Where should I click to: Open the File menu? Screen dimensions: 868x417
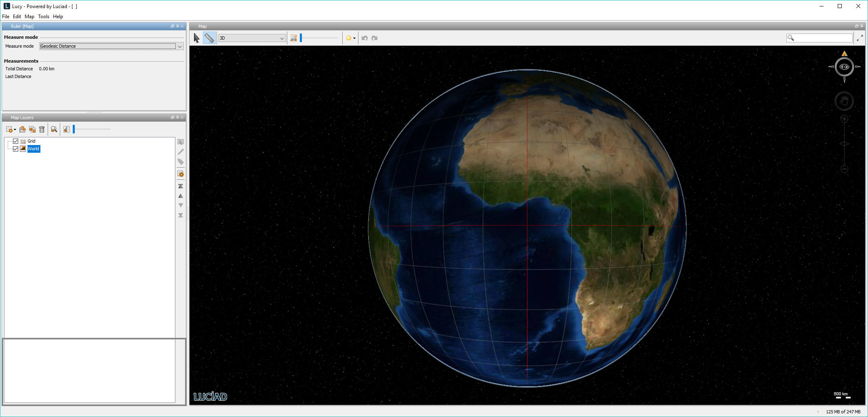[6, 17]
